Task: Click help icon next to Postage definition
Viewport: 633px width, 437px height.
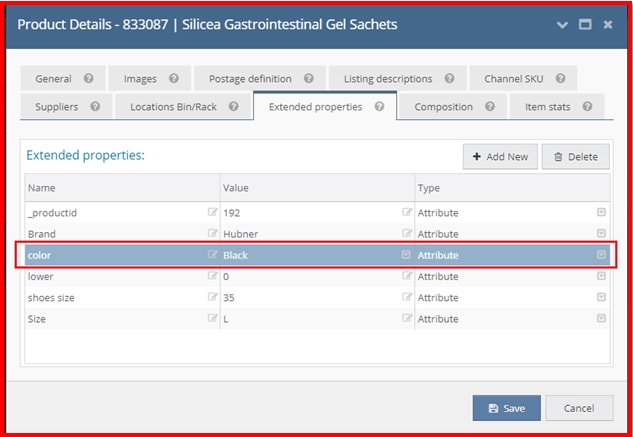Action: coord(309,79)
